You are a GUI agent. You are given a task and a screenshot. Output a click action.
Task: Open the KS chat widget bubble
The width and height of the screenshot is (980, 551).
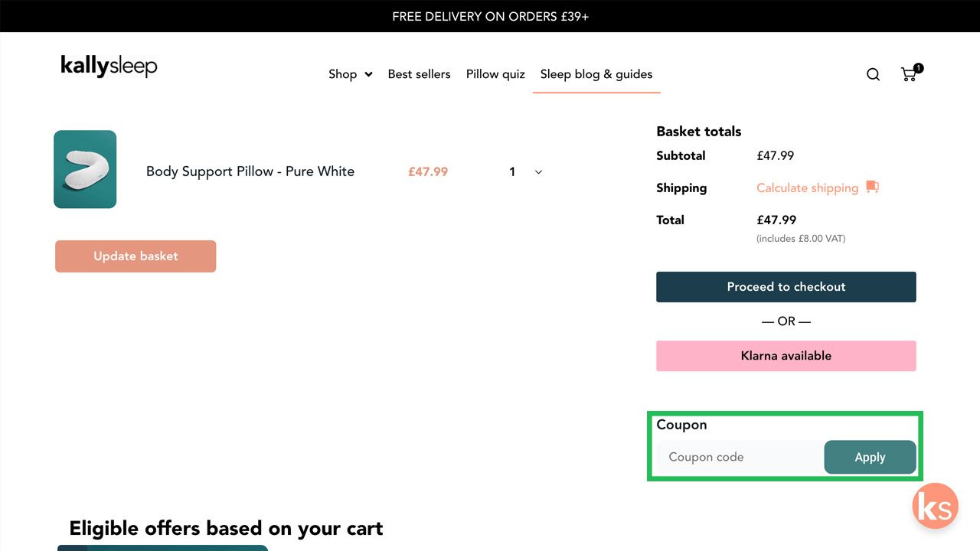pos(936,507)
